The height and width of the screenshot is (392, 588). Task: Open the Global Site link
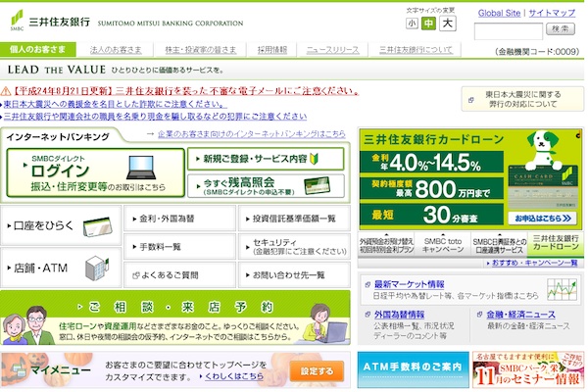click(498, 13)
